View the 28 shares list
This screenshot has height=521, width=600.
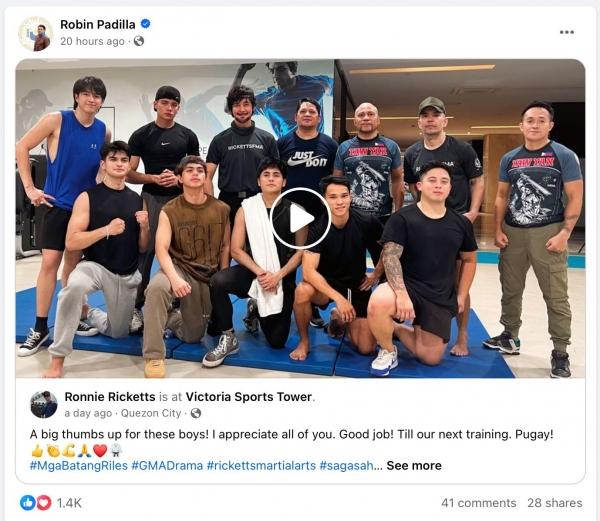(x=555, y=503)
